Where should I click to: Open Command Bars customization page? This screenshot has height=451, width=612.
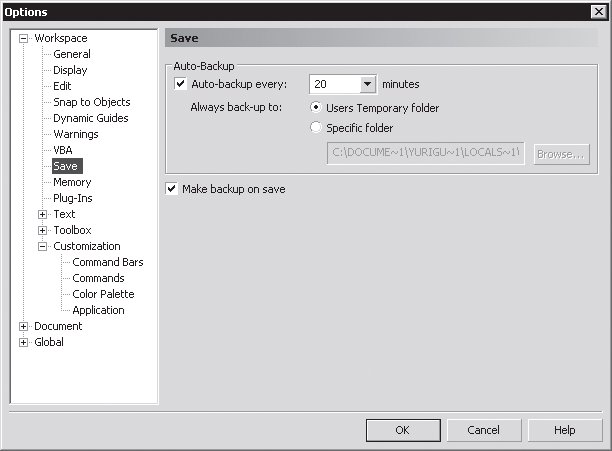(108, 262)
